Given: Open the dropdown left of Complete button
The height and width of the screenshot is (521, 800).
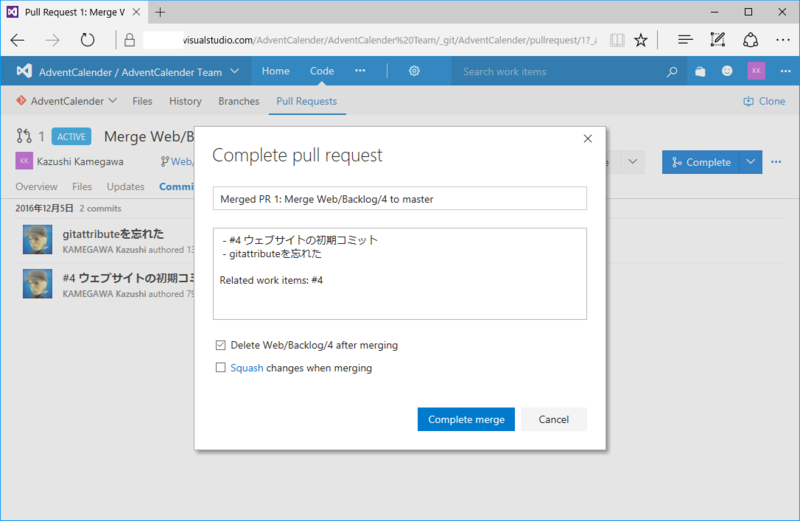Looking at the screenshot, I should [633, 162].
